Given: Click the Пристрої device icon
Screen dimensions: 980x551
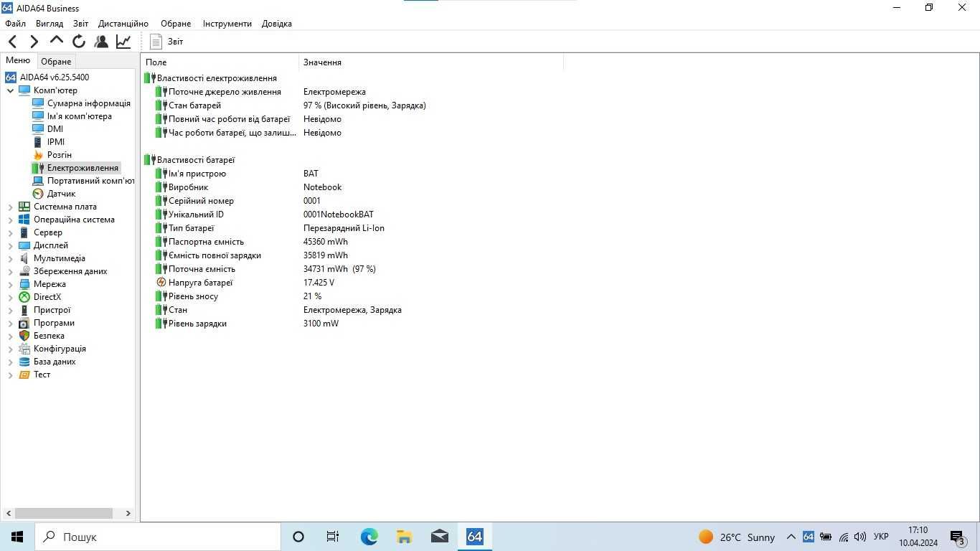Looking at the screenshot, I should coord(24,310).
